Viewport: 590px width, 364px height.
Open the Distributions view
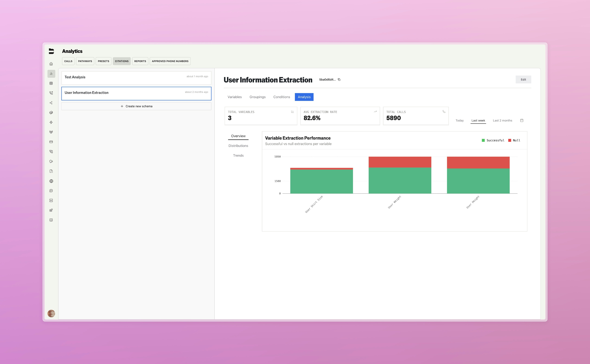[x=238, y=146]
